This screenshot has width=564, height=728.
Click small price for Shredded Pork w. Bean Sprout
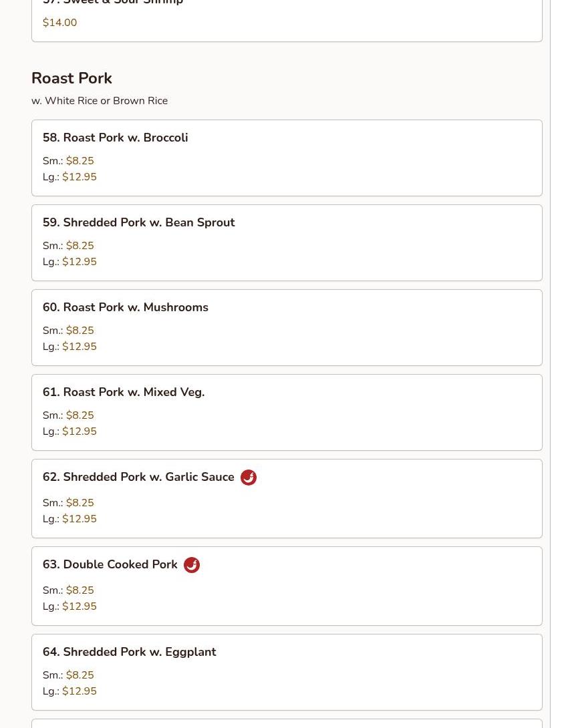[x=80, y=246]
